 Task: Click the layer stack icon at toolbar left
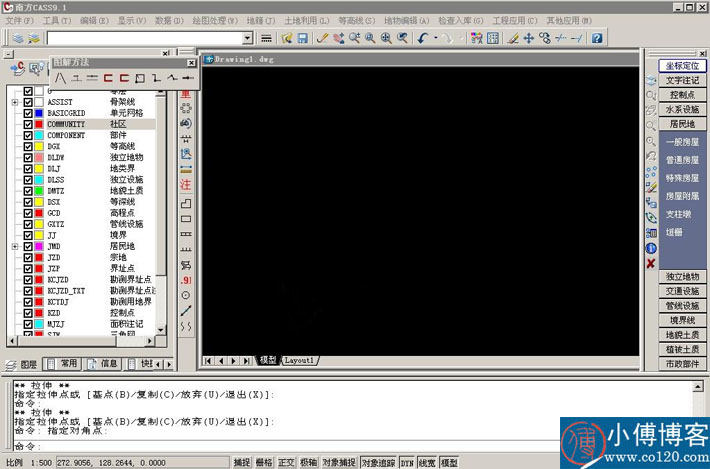18,38
